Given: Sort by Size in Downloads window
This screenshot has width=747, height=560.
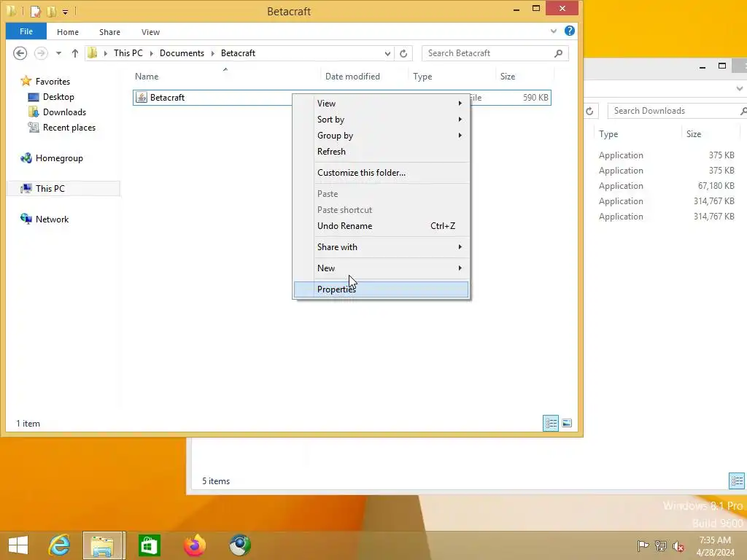Looking at the screenshot, I should 694,134.
